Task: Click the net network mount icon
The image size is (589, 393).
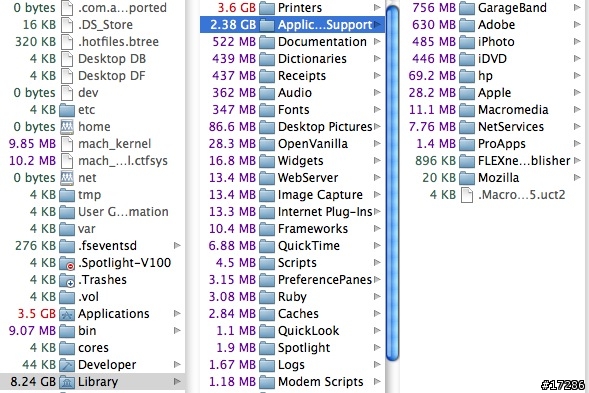Action: tap(67, 178)
